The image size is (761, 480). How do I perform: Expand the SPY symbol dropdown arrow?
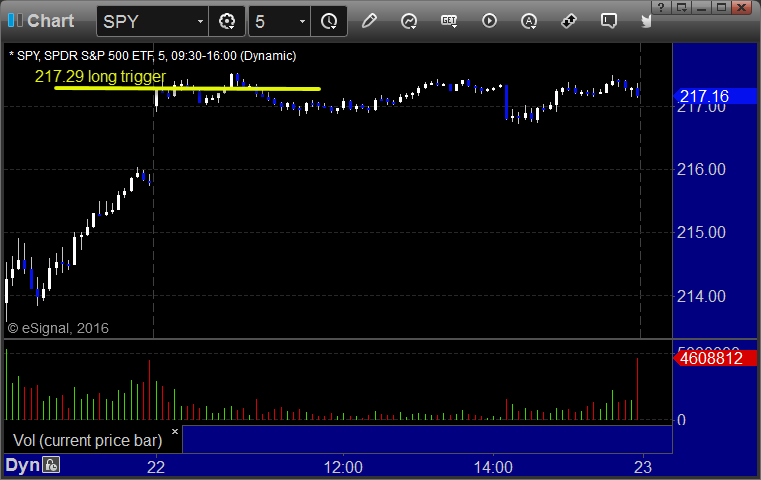(200, 21)
